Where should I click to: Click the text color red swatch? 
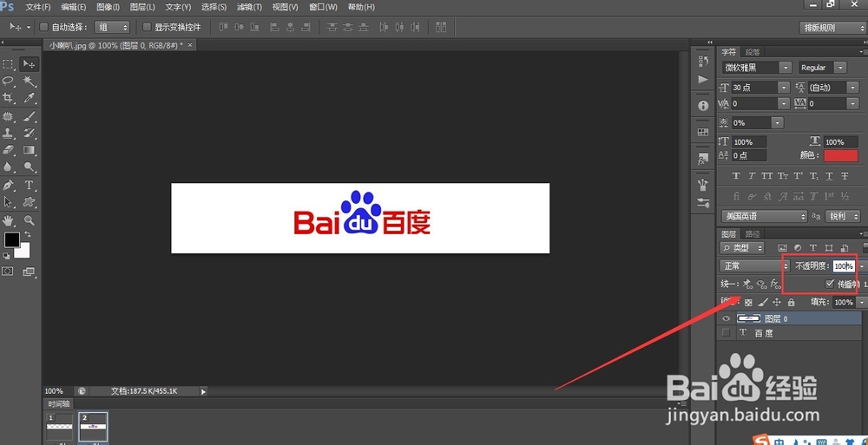coord(841,155)
